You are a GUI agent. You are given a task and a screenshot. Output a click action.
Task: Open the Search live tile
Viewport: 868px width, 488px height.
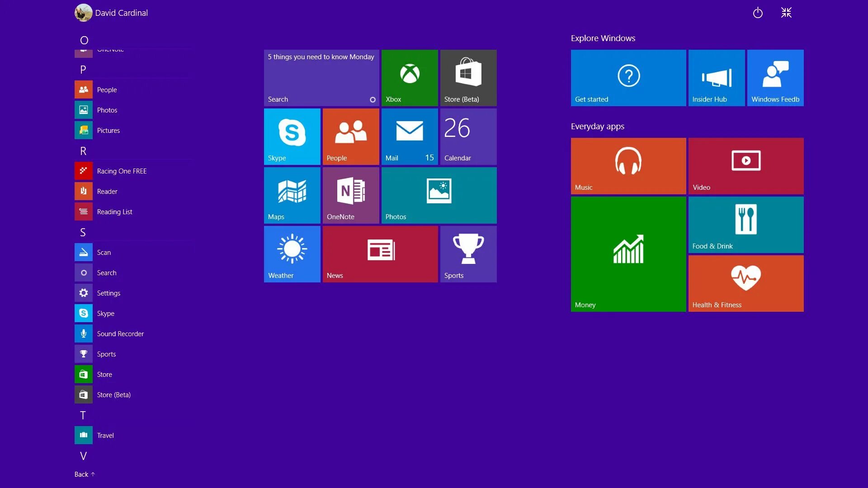[321, 78]
